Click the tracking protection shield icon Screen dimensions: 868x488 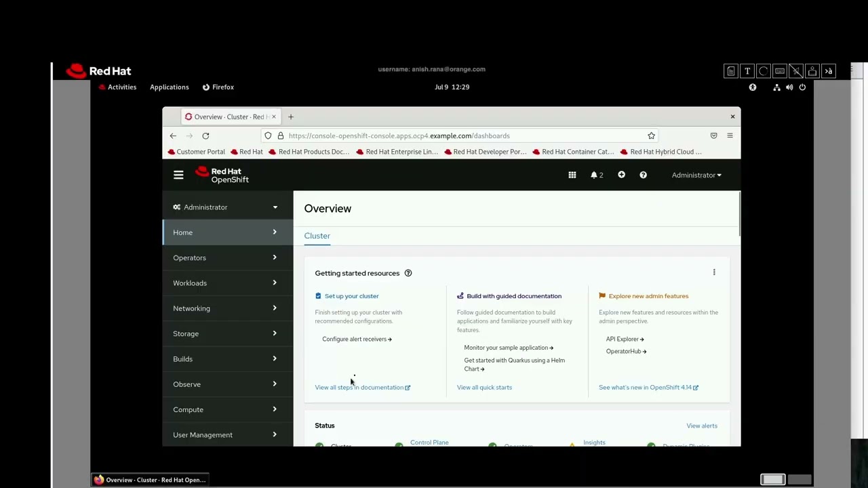pyautogui.click(x=268, y=136)
